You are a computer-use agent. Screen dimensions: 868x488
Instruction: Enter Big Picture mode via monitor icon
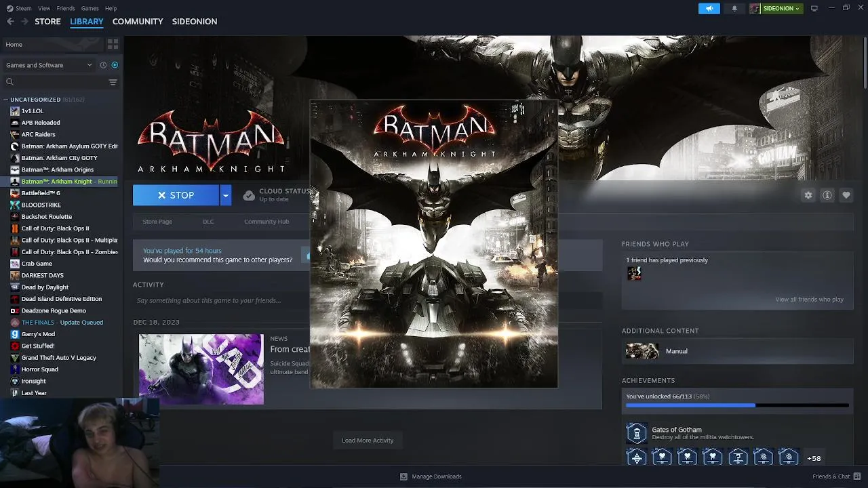pos(814,8)
